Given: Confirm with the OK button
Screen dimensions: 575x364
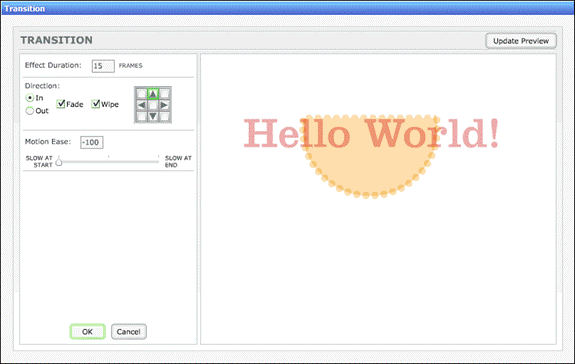Looking at the screenshot, I should (88, 332).
